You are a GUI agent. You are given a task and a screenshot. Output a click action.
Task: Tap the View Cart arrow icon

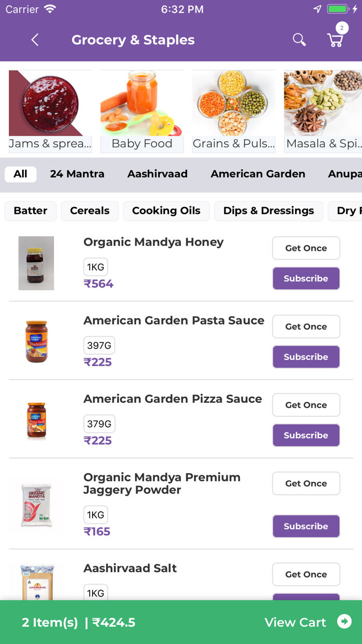pos(344,622)
